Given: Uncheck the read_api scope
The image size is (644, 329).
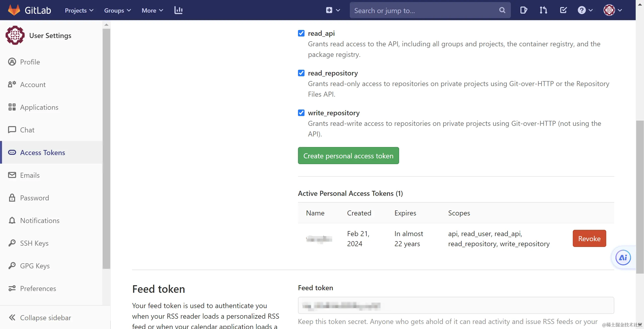Looking at the screenshot, I should pyautogui.click(x=301, y=33).
